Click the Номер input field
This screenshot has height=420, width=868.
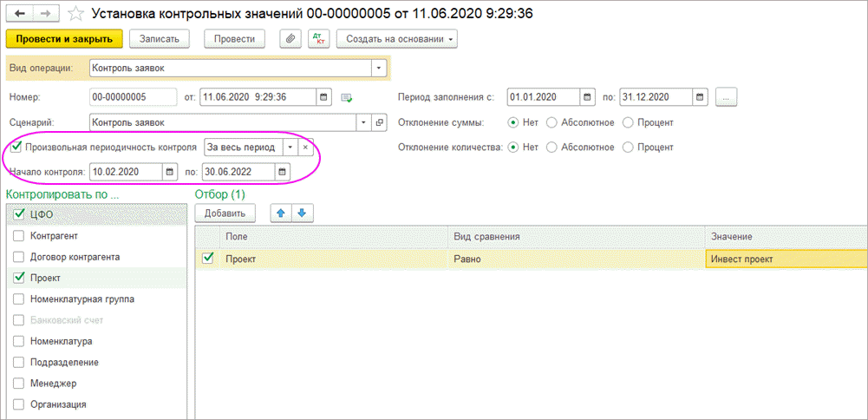132,97
